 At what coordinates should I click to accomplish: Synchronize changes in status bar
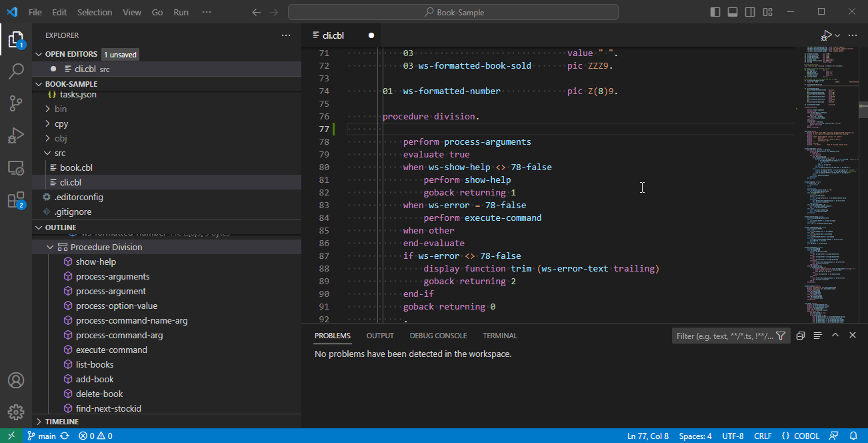65,436
